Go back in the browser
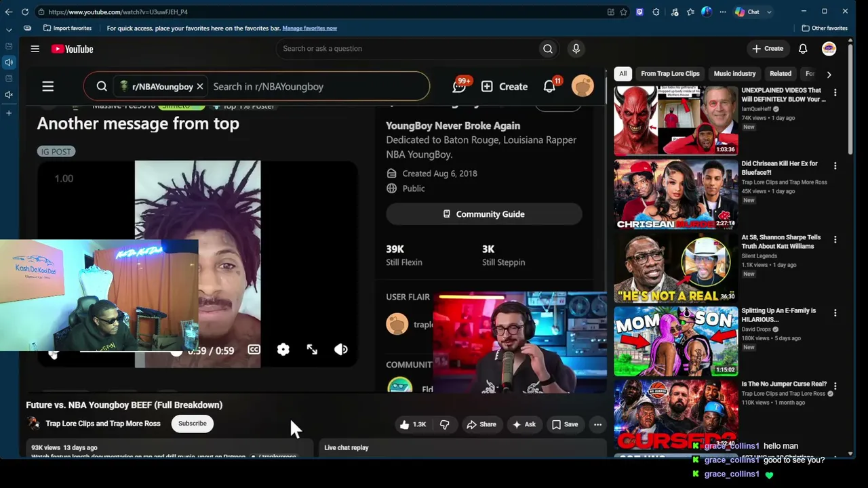 pyautogui.click(x=9, y=12)
